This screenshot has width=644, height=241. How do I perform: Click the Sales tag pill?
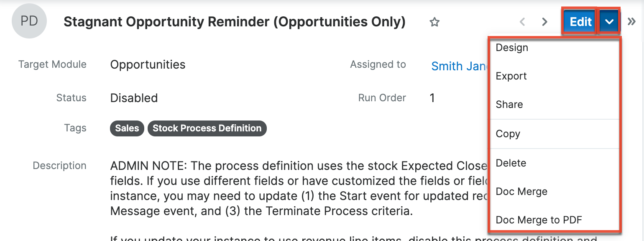[x=127, y=128]
